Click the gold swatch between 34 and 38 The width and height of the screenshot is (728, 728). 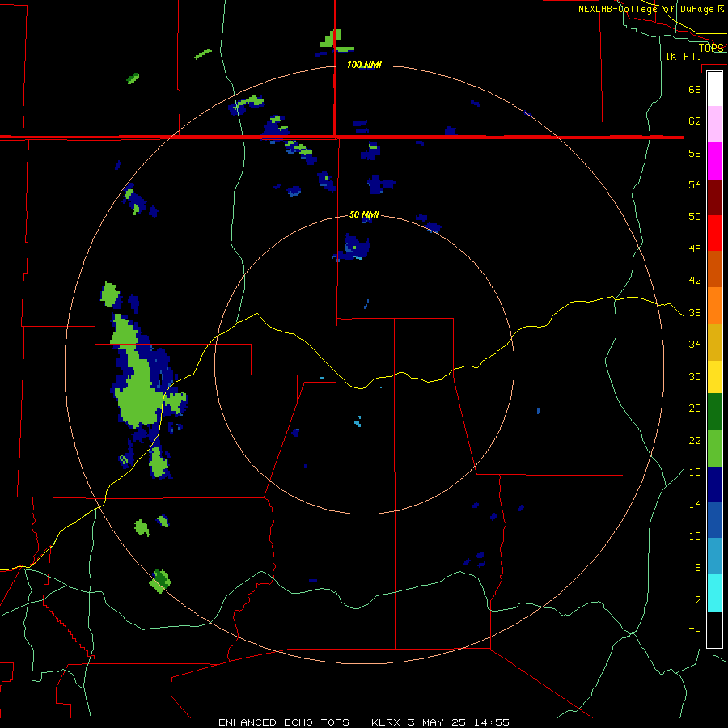pyautogui.click(x=714, y=342)
